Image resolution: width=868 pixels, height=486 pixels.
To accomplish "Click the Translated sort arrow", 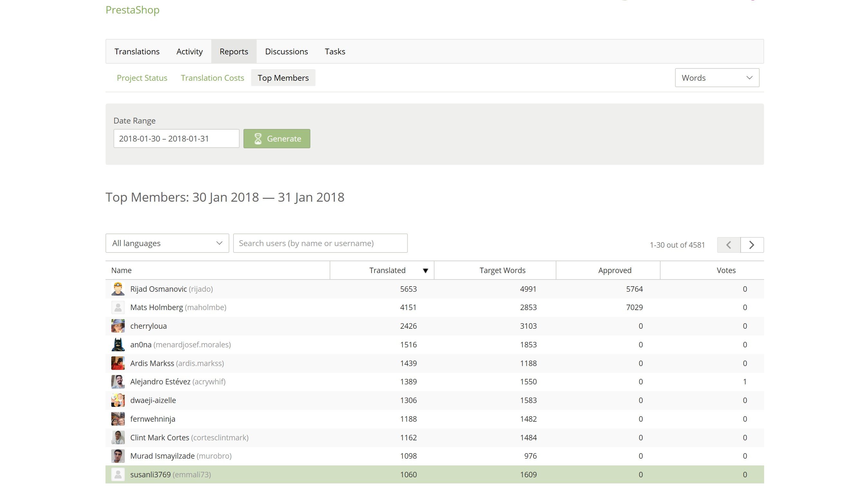I will (x=425, y=271).
